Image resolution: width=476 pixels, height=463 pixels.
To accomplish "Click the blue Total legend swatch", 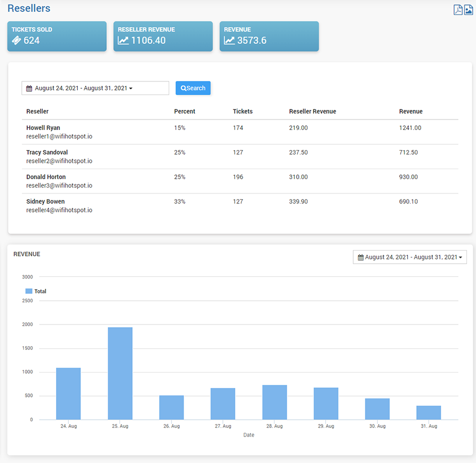I will coord(29,291).
